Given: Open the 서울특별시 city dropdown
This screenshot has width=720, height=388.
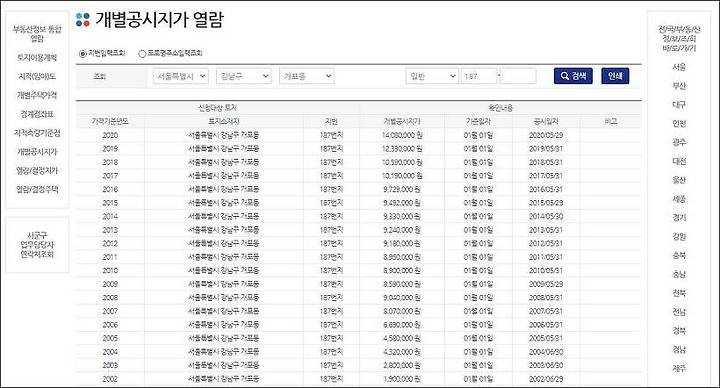Looking at the screenshot, I should click(181, 76).
